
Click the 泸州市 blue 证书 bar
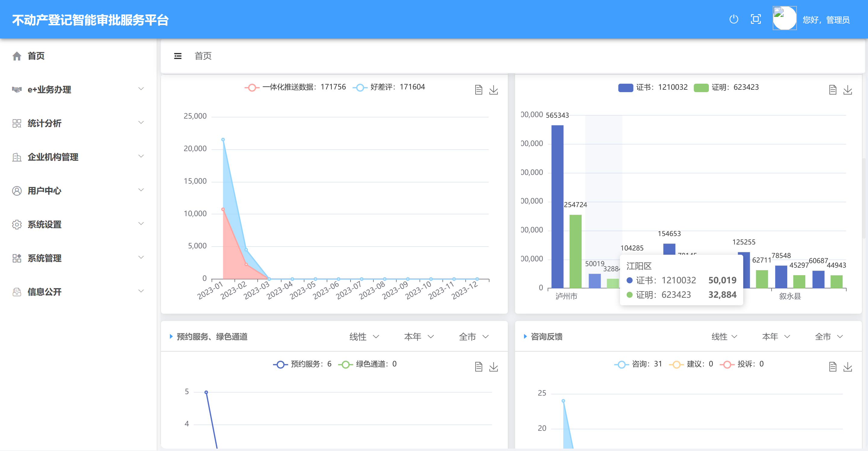click(557, 207)
